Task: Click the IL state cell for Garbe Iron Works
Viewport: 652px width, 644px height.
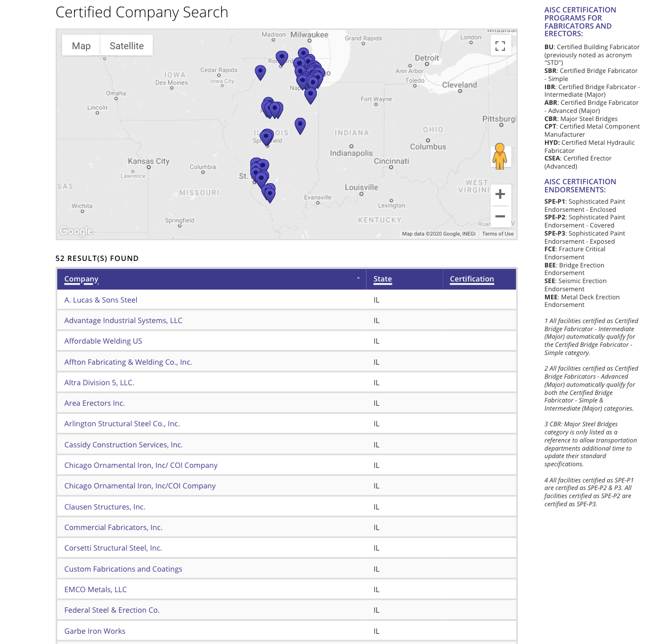Action: pos(376,631)
